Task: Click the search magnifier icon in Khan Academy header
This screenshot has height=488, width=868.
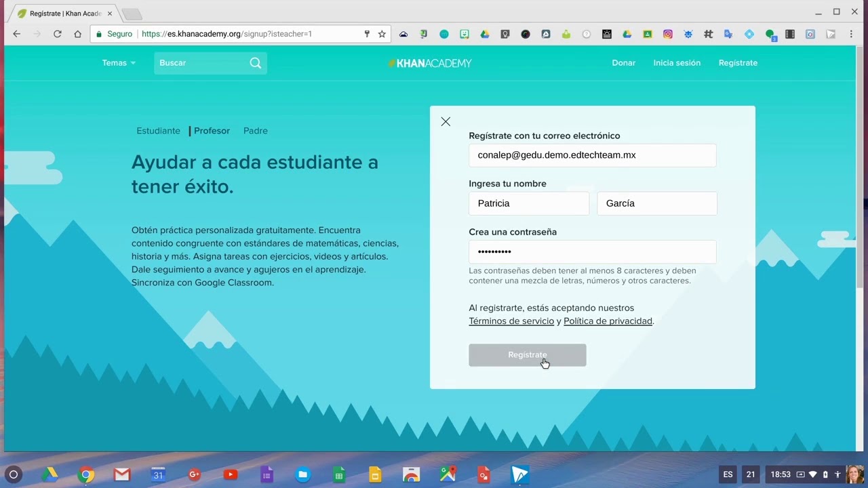Action: point(255,63)
